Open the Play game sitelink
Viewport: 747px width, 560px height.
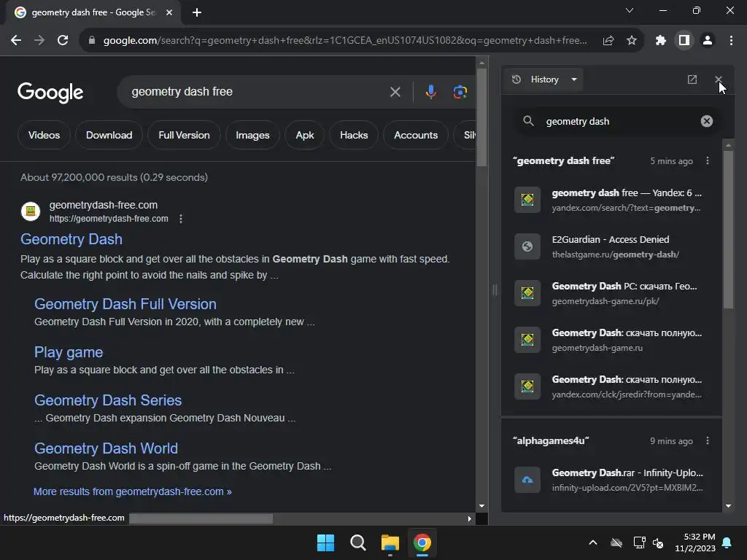(69, 352)
